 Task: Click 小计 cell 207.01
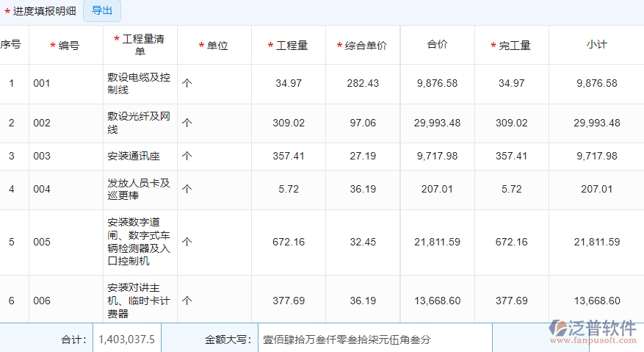(597, 189)
